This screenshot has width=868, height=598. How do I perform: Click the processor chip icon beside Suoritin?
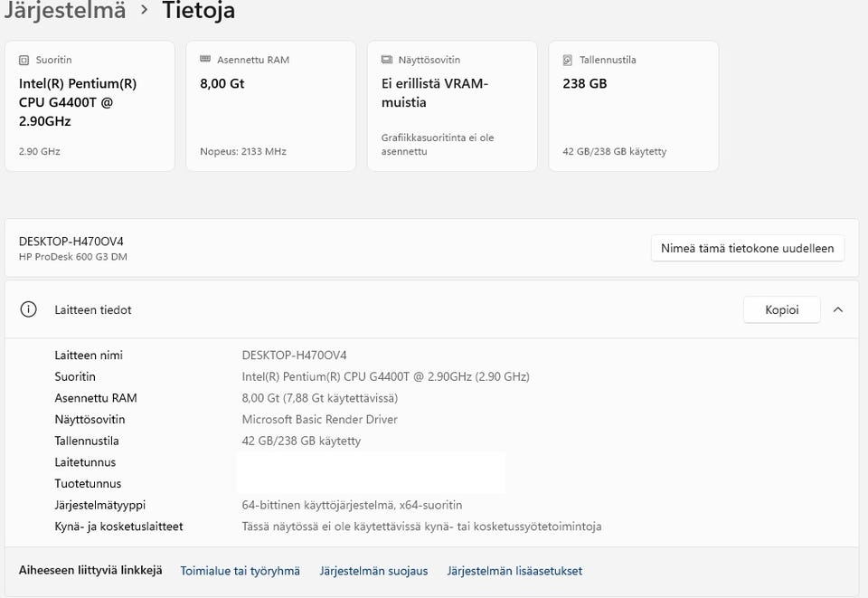pos(24,60)
